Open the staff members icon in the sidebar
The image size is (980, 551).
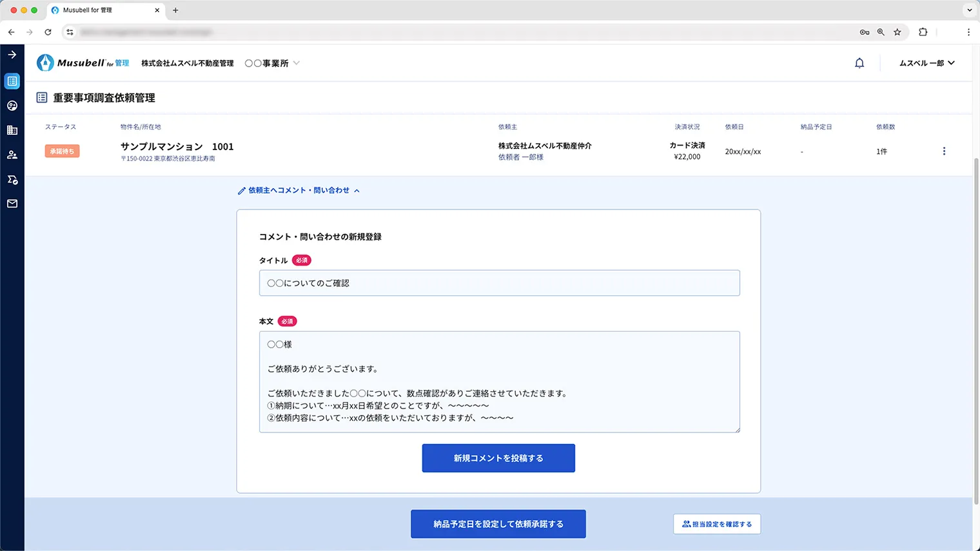12,154
